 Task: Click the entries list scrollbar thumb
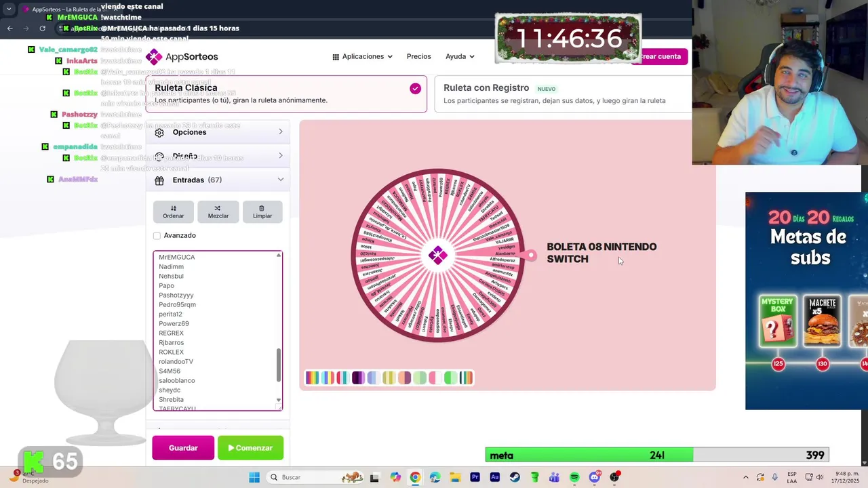tap(278, 365)
